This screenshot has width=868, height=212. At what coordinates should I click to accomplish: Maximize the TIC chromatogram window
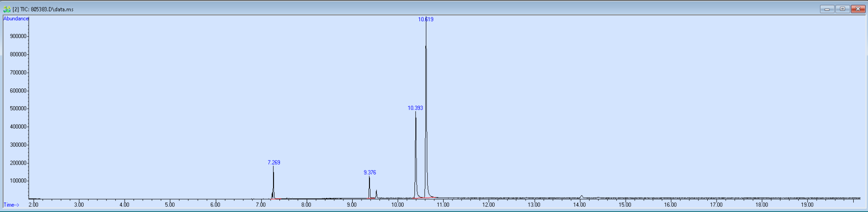[842, 9]
